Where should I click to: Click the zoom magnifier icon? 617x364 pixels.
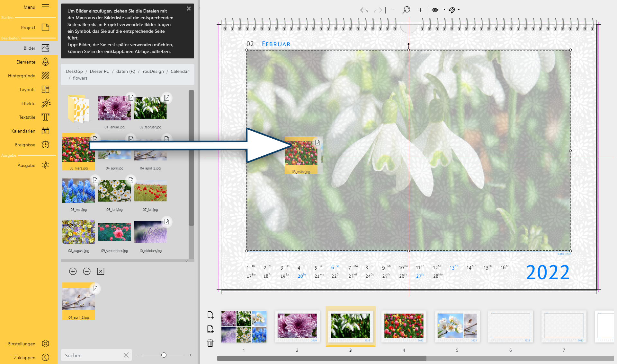click(406, 10)
